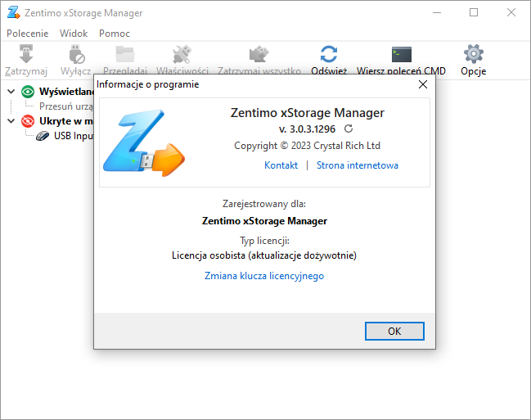This screenshot has width=531, height=420.
Task: Open the Strona internetowa link
Action: click(358, 165)
